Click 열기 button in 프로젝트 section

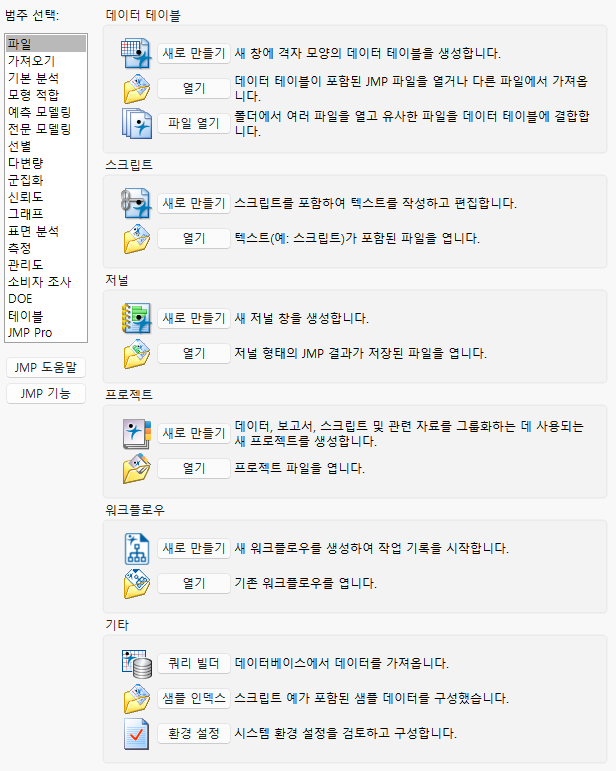pos(194,469)
